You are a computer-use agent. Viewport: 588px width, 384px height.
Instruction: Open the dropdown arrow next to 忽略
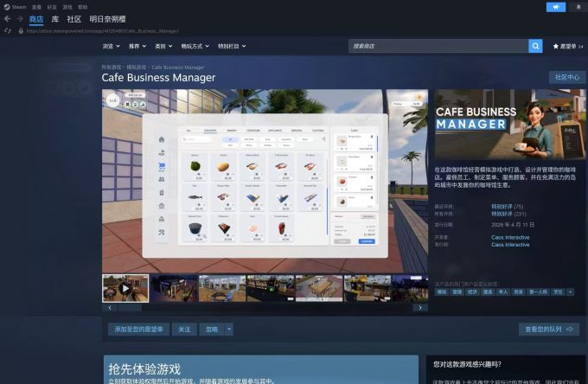[x=229, y=330]
